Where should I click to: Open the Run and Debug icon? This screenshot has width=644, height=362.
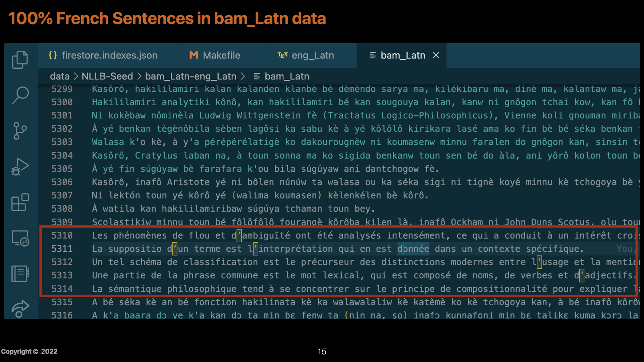[x=20, y=167]
